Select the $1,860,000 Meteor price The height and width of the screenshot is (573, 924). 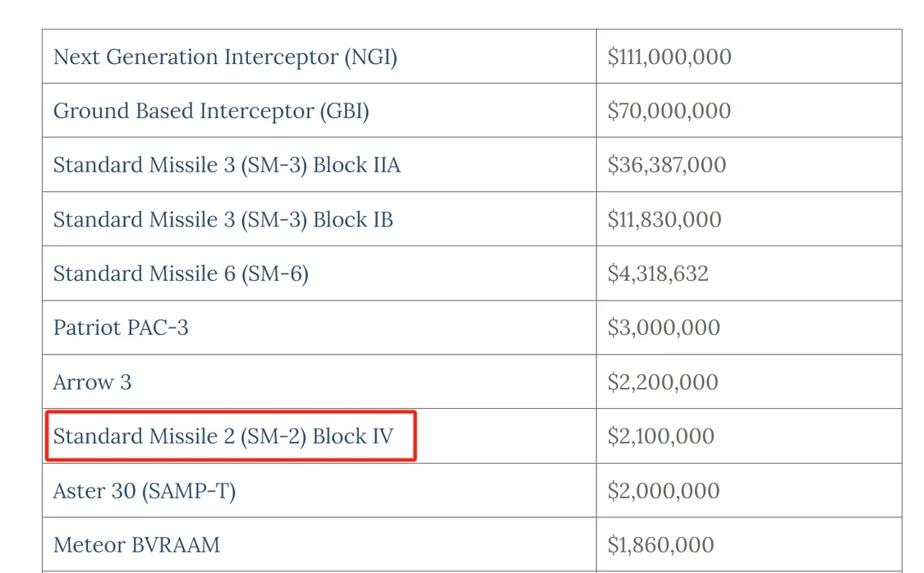[660, 544]
